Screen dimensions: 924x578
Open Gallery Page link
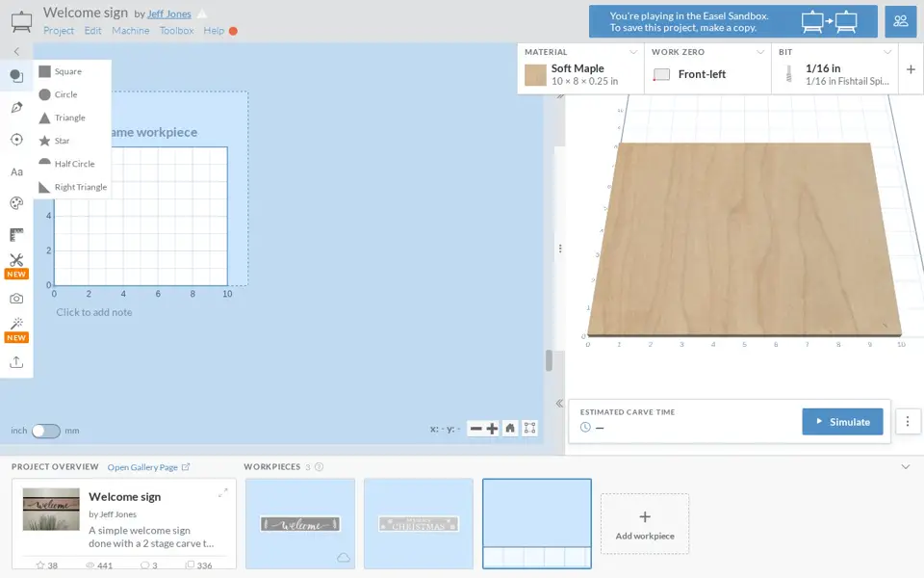148,467
